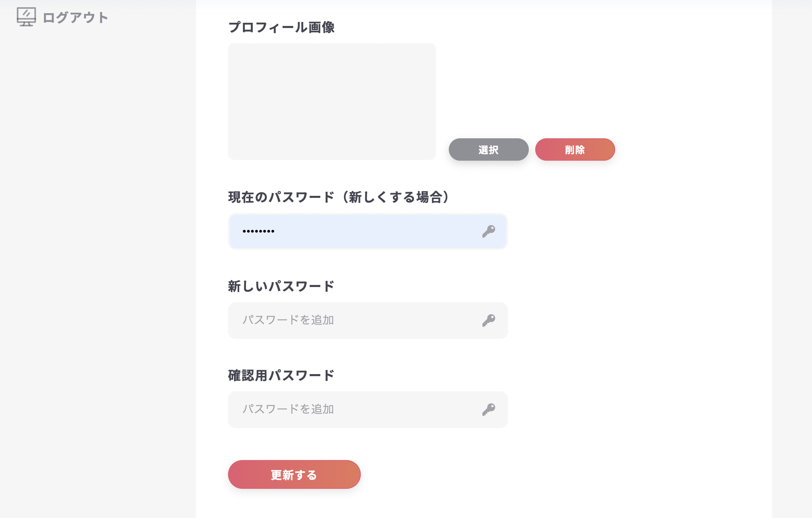Click the 新しいパスワード label

(281, 286)
